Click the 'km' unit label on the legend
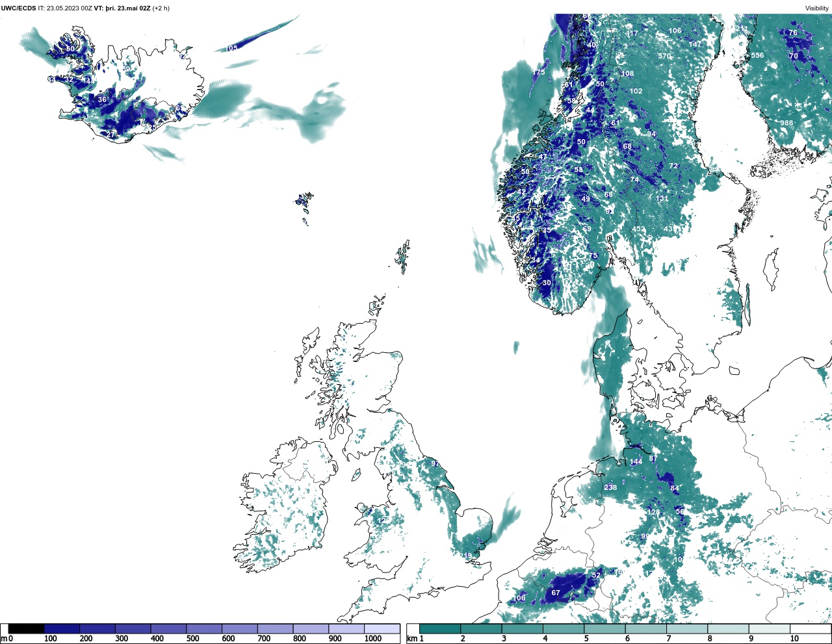 click(x=411, y=639)
